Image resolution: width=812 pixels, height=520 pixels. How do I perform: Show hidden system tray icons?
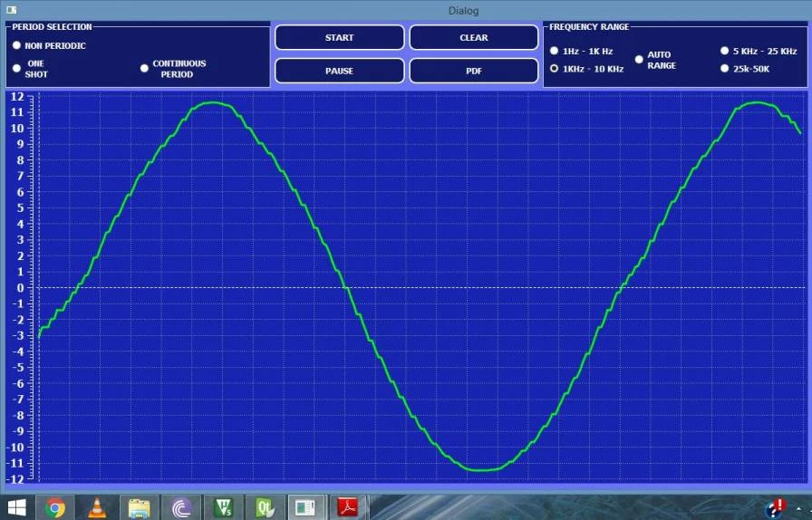(x=799, y=510)
